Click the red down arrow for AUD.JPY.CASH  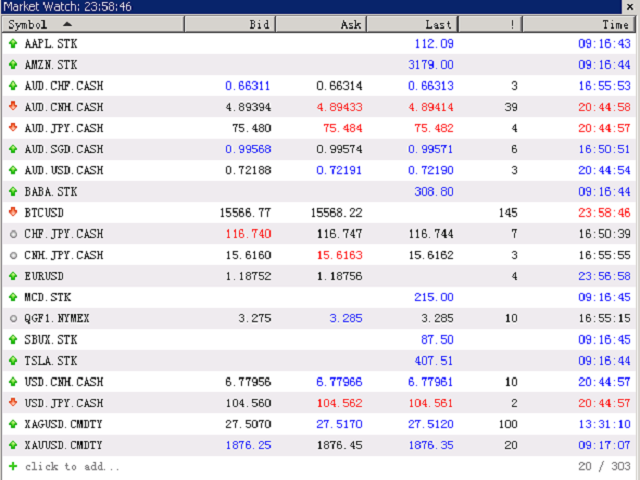pyautogui.click(x=13, y=128)
